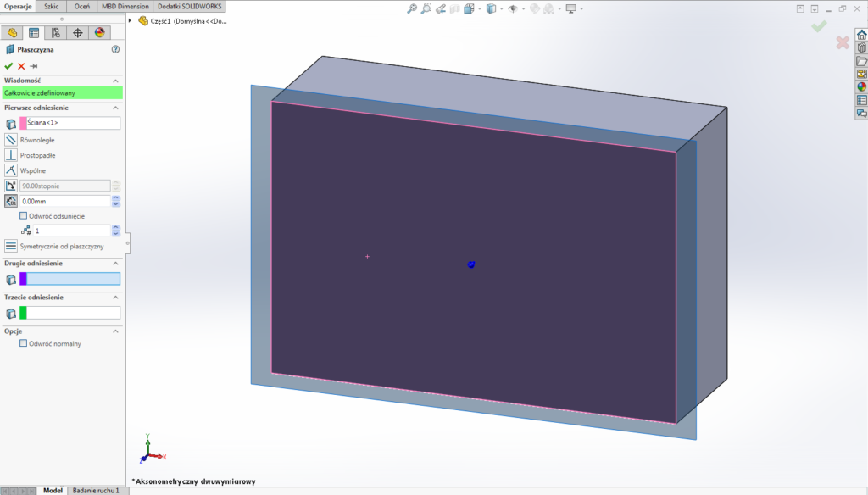Confirm the plane with the green checkmark

point(8,67)
